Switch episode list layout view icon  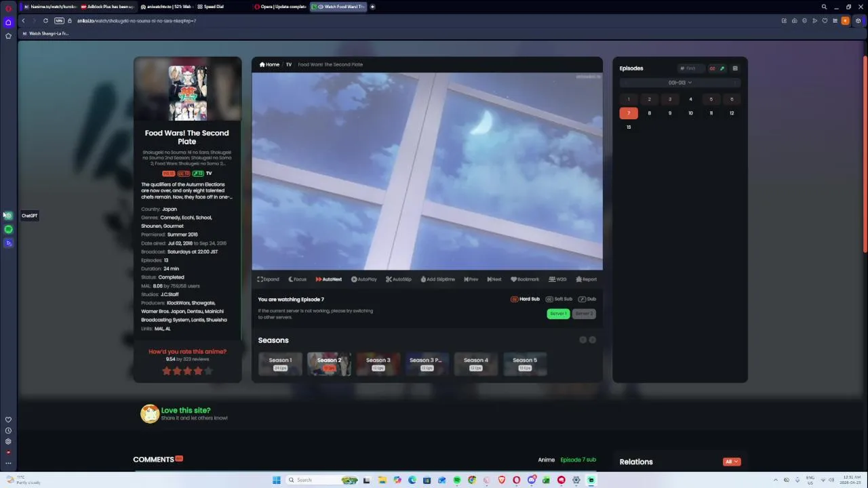tap(735, 68)
